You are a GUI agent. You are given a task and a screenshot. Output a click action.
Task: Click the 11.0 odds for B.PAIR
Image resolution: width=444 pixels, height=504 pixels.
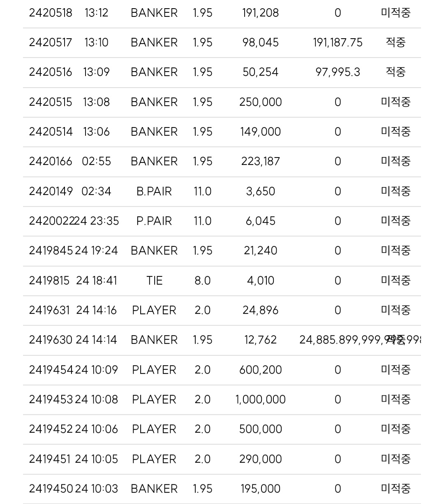click(x=203, y=191)
